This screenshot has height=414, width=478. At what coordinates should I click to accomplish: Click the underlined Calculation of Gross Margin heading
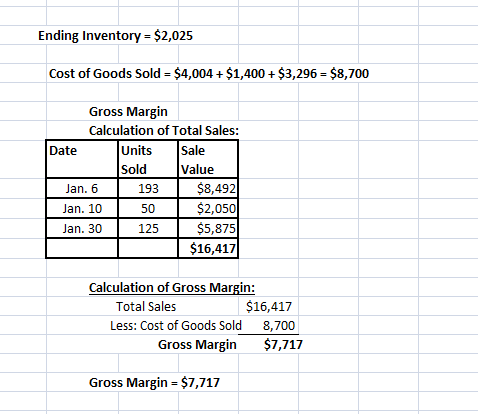coord(172,288)
